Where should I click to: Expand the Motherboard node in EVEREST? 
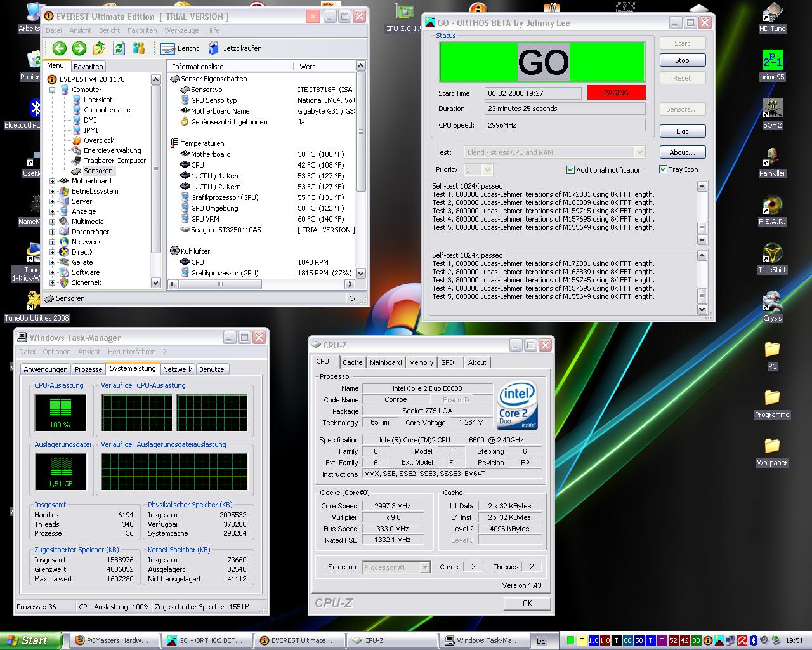tap(52, 181)
